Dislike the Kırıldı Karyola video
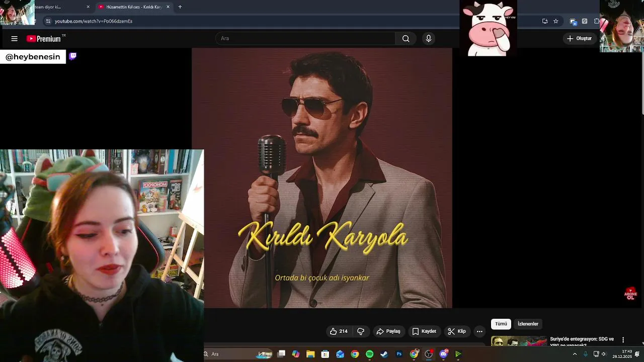 (x=361, y=331)
